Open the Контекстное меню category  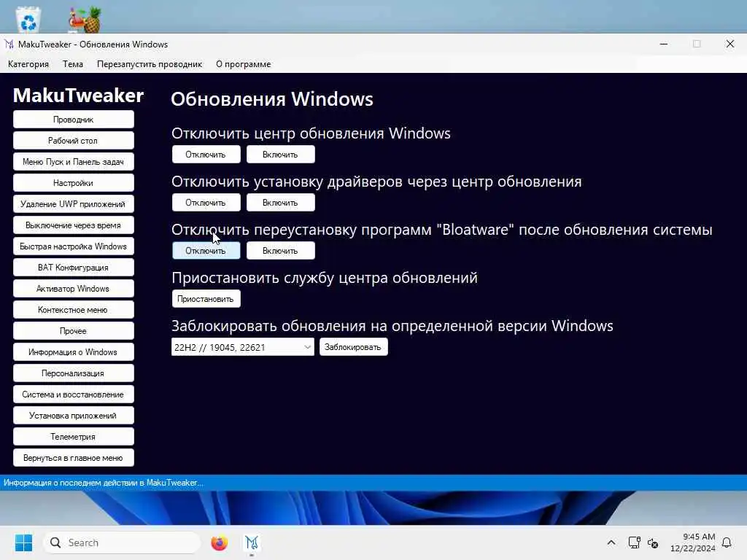point(74,309)
